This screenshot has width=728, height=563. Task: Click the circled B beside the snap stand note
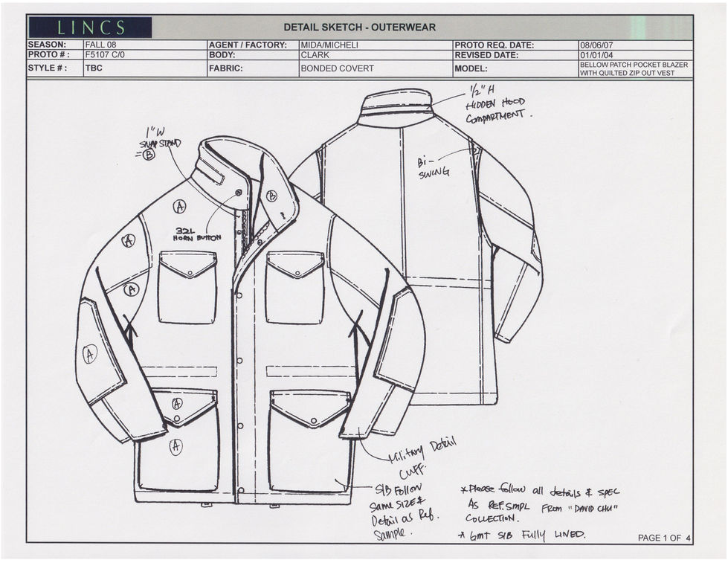click(x=148, y=155)
